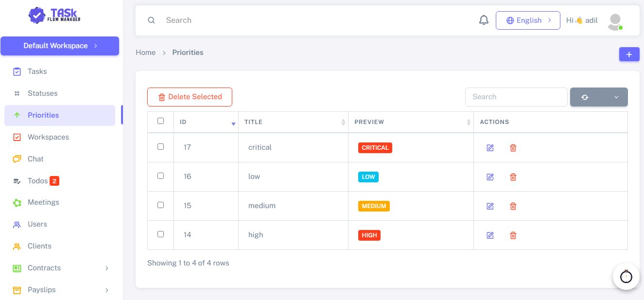The image size is (644, 300).
Task: Edit the medium priority entry
Action: [x=490, y=206]
